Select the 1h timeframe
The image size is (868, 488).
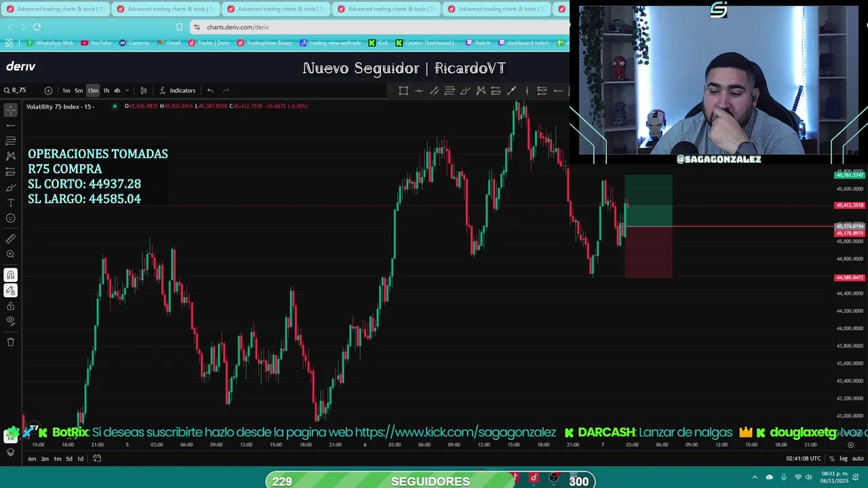pos(106,91)
